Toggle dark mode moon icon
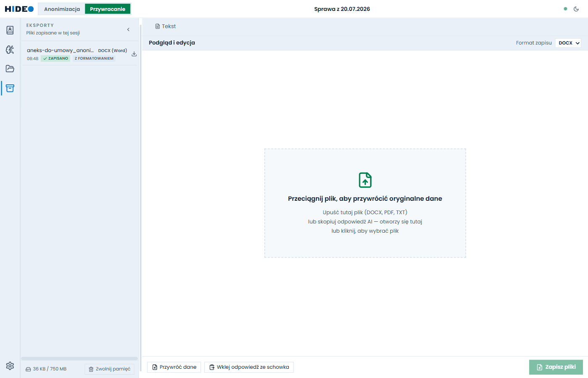This screenshot has height=378, width=588. [576, 9]
